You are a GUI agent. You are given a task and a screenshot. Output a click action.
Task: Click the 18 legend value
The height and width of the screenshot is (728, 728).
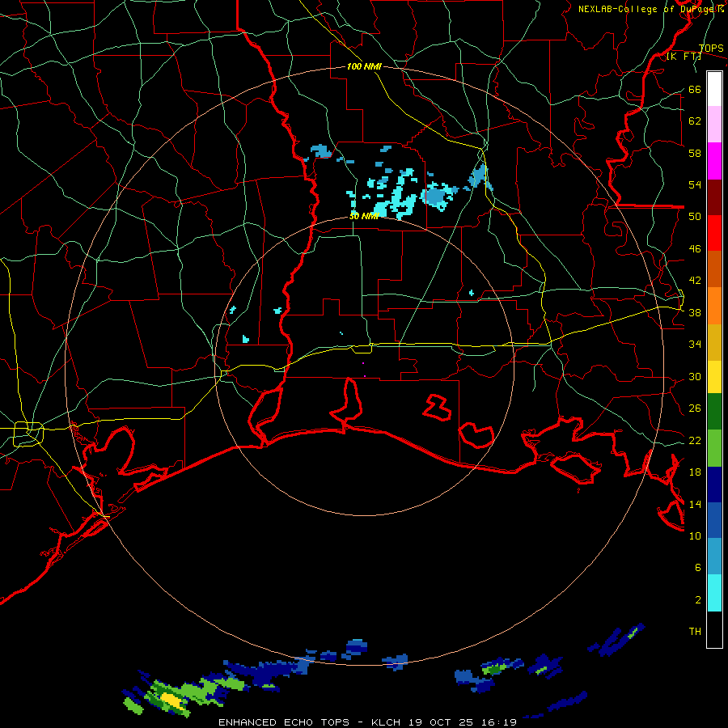point(695,472)
